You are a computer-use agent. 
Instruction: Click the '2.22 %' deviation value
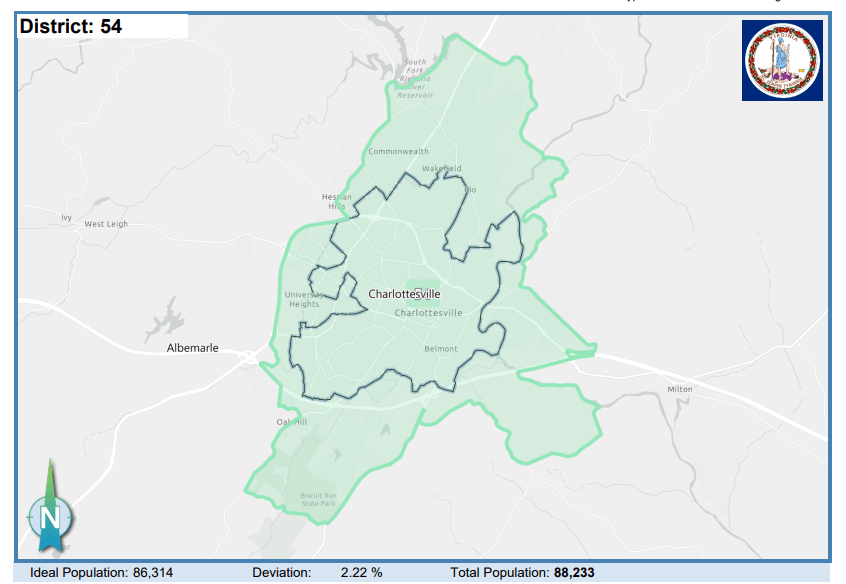[361, 573]
